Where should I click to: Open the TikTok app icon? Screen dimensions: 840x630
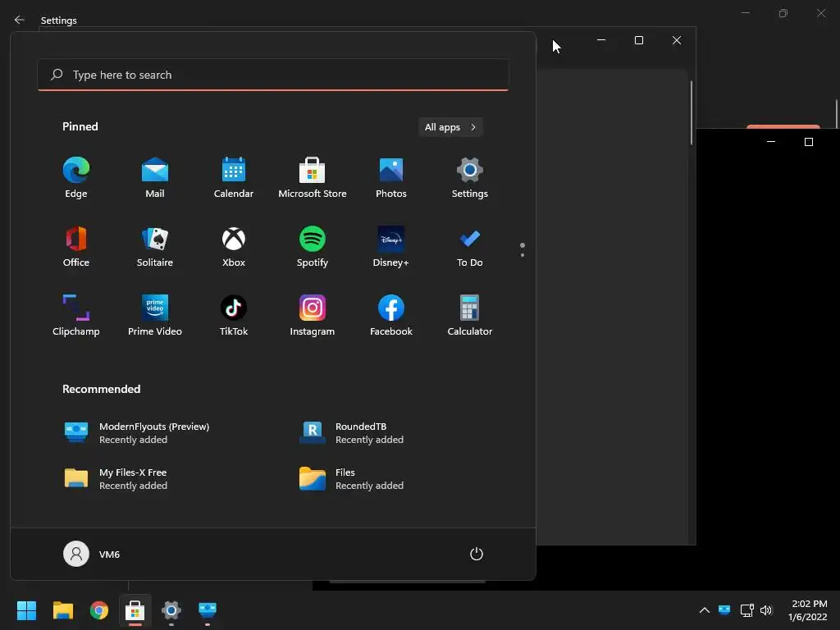(x=234, y=316)
